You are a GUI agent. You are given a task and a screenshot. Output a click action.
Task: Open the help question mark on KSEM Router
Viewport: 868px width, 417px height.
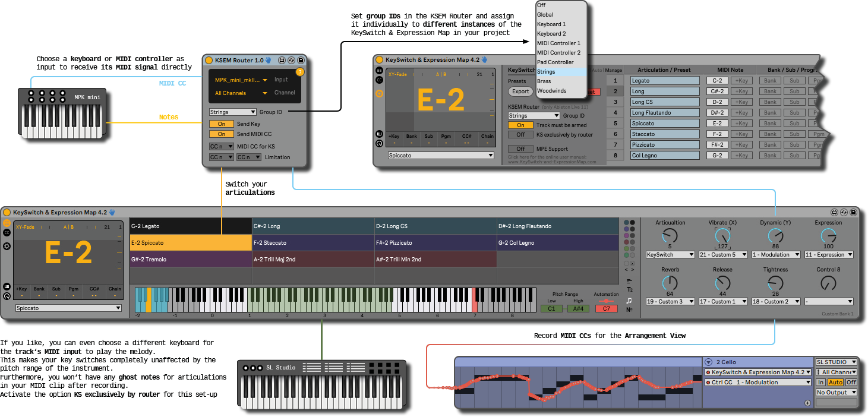pyautogui.click(x=300, y=72)
